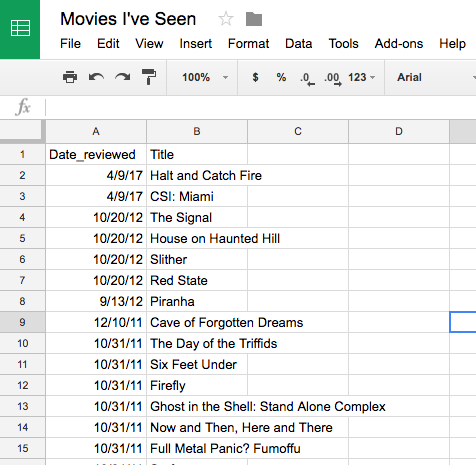Move document using the folder icon
Image resolution: width=476 pixels, height=465 pixels.
[x=254, y=19]
